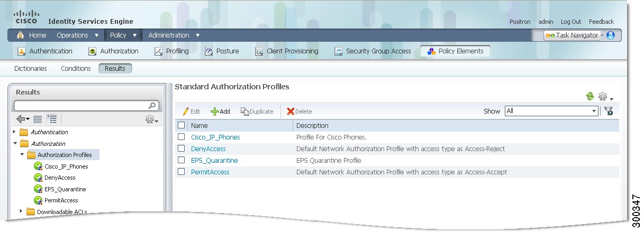The image size is (644, 232).
Task: Open the Authorization policy tab
Action: pos(113,51)
